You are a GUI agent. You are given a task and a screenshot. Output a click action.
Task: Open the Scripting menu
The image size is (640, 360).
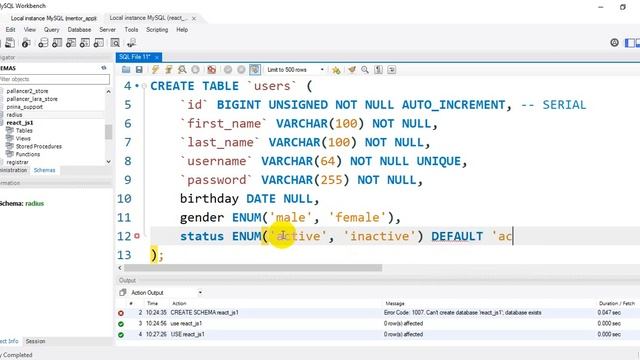157,30
